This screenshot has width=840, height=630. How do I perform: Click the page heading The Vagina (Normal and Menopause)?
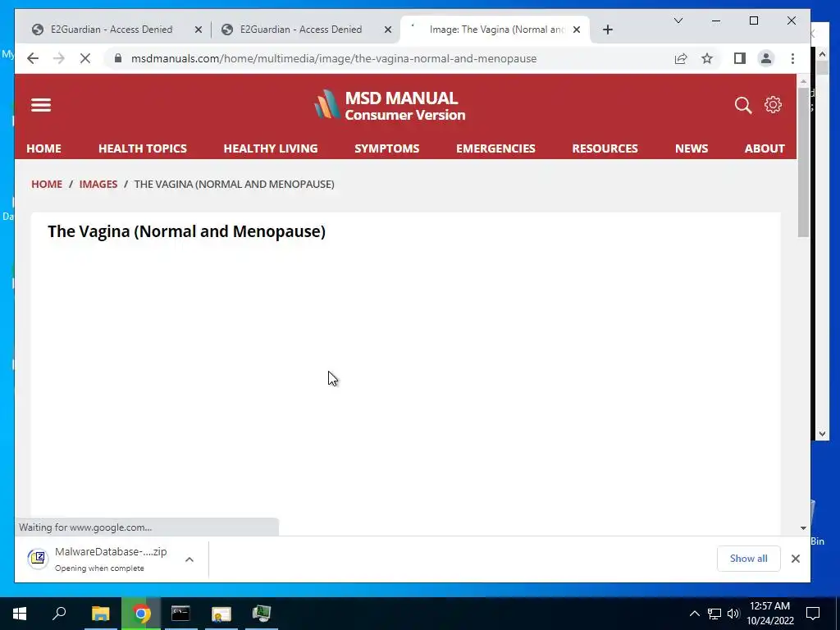pos(186,231)
